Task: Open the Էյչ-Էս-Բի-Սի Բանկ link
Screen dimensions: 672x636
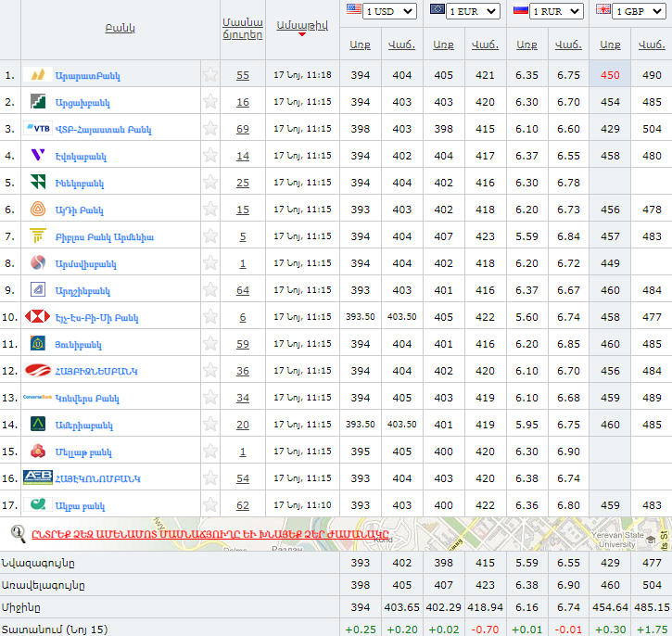Action: 96,318
